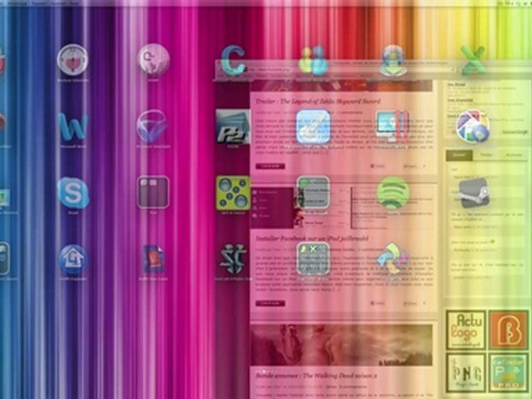The height and width of the screenshot is (399, 532).
Task: Open the green P logo thumbnail
Action: [x=508, y=372]
